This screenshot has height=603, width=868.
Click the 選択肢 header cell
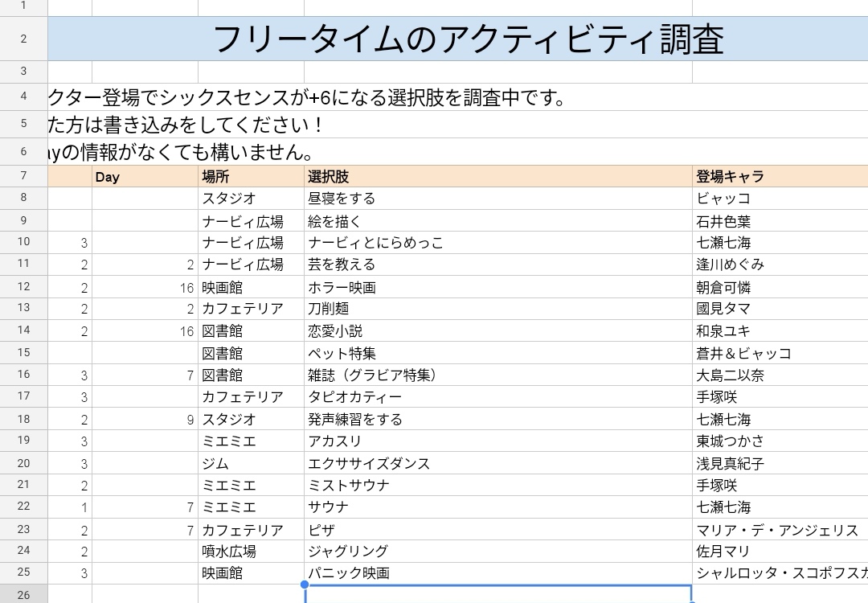pyautogui.click(x=497, y=177)
